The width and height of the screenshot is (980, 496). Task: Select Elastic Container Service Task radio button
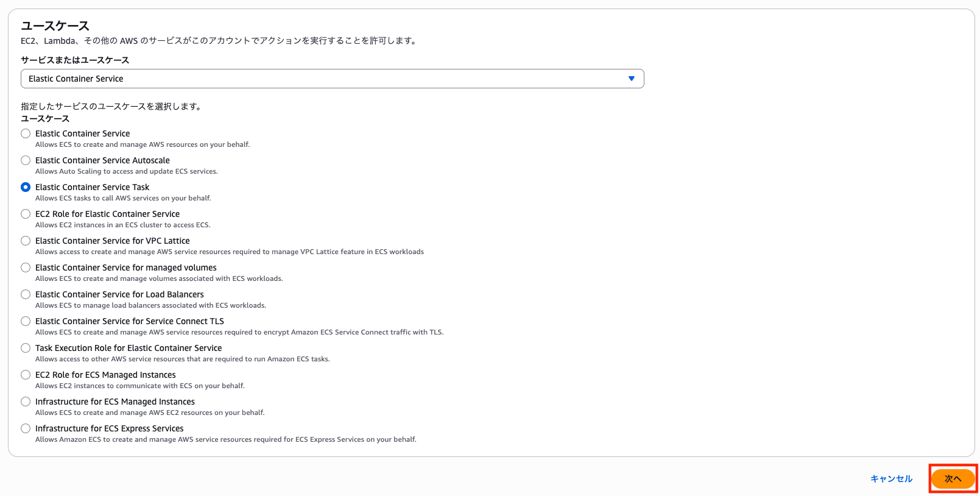point(26,187)
